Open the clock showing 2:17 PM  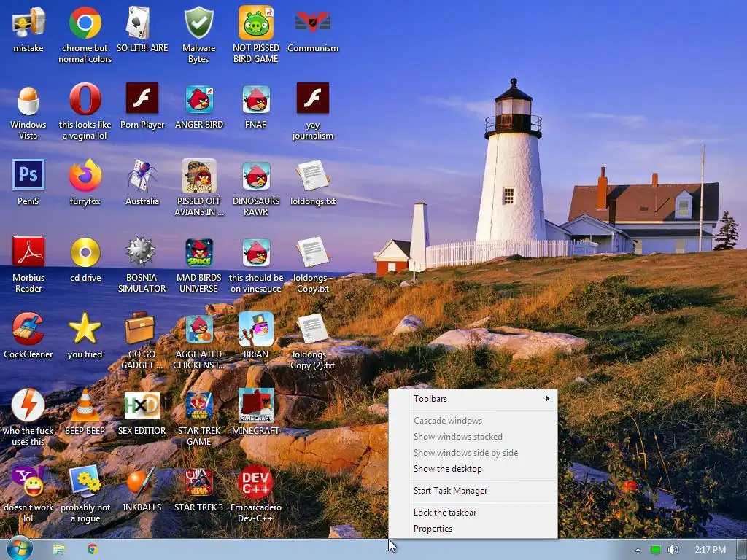[710, 550]
